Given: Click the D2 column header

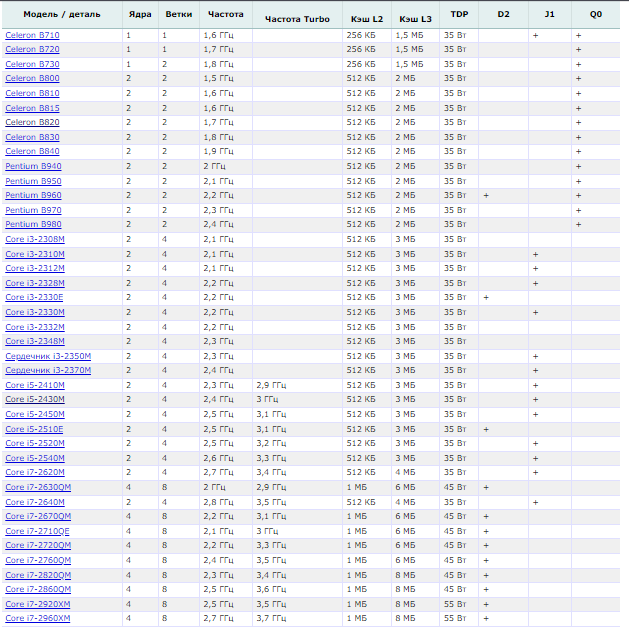Looking at the screenshot, I should [503, 15].
